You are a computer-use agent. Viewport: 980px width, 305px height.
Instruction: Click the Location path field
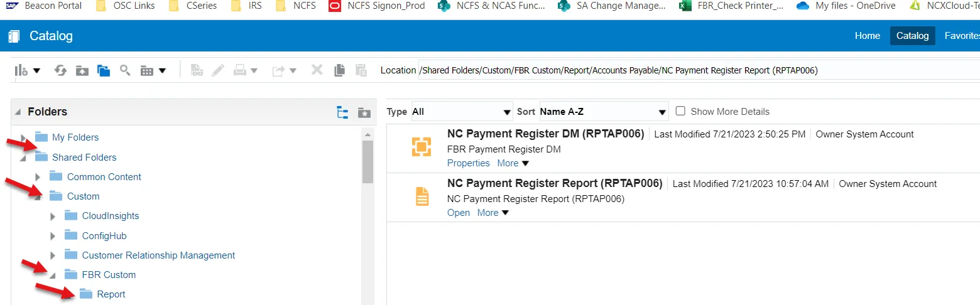691,70
